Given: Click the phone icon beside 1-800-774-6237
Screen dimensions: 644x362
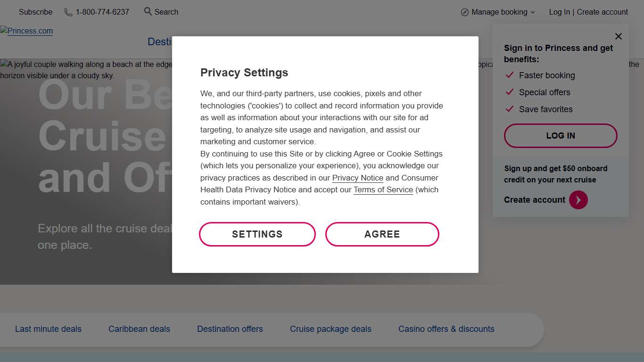Looking at the screenshot, I should (x=68, y=12).
